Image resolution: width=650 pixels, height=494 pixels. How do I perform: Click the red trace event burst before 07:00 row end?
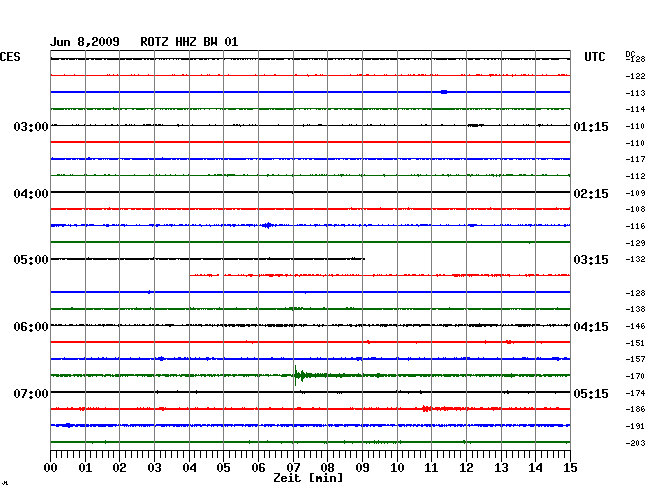[426, 409]
